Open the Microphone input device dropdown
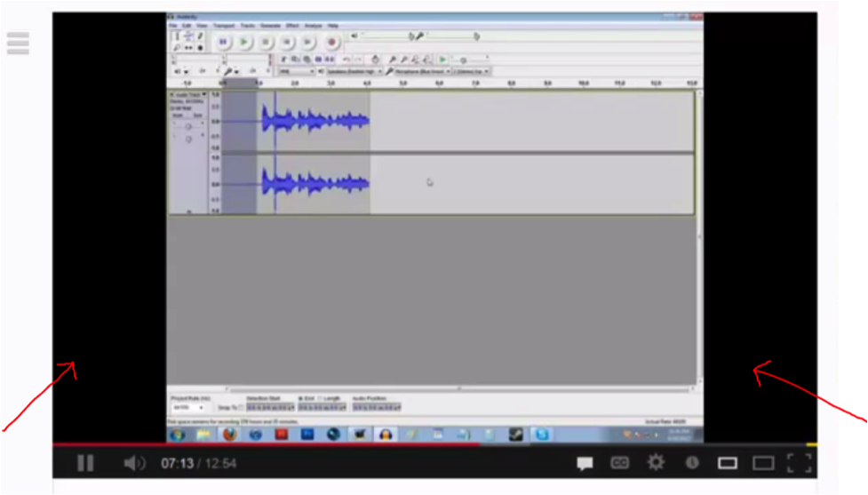The width and height of the screenshot is (868, 495). tap(422, 71)
